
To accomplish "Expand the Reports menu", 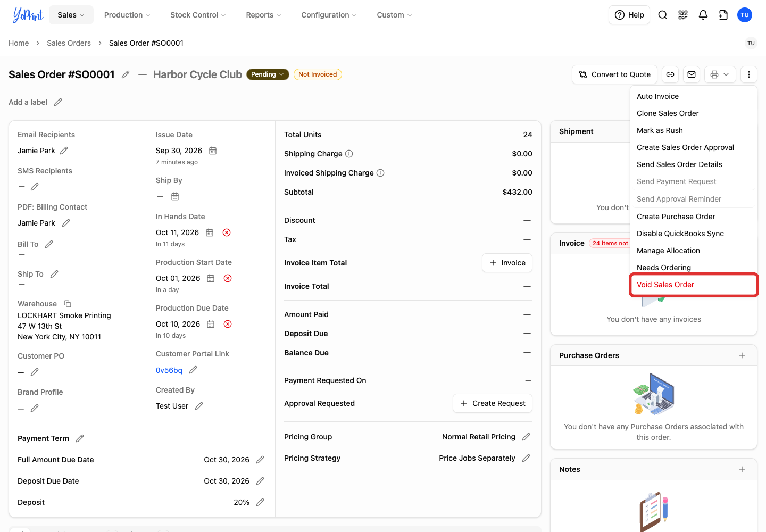I will click(263, 15).
